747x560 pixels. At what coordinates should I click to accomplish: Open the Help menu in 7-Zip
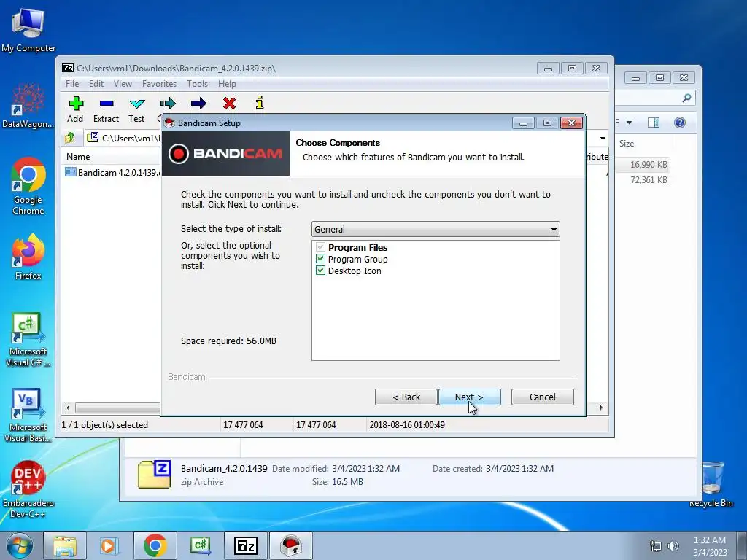[x=228, y=84]
